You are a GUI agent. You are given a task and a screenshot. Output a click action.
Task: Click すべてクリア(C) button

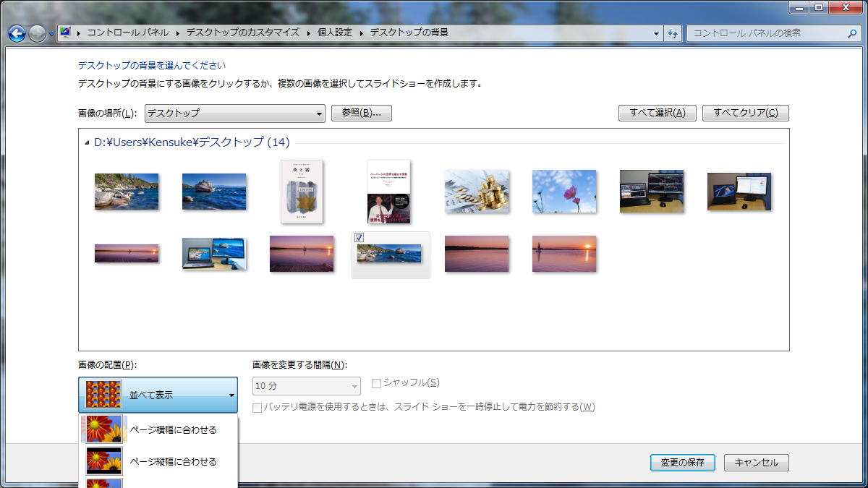point(745,113)
